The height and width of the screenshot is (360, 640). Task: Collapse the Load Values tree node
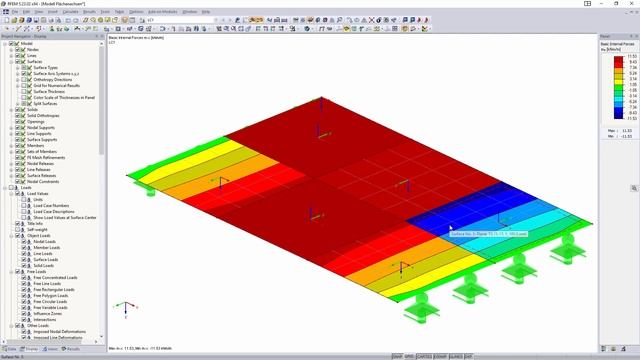[11, 193]
